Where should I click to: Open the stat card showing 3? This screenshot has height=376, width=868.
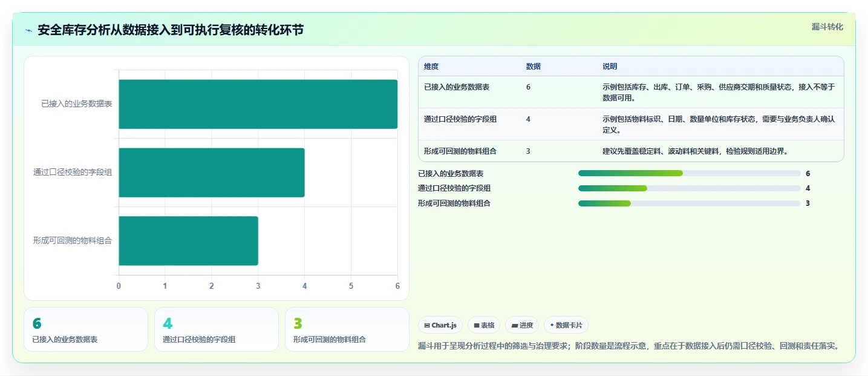pos(347,329)
